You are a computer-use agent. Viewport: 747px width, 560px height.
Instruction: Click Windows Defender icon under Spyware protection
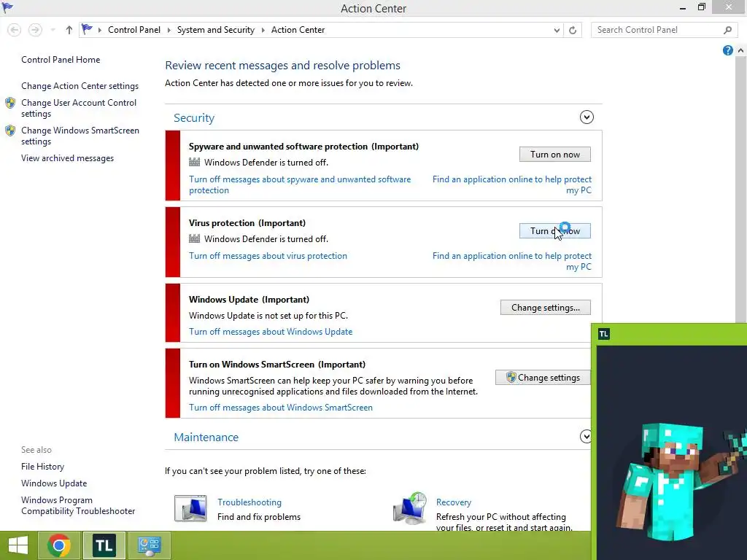click(x=194, y=163)
